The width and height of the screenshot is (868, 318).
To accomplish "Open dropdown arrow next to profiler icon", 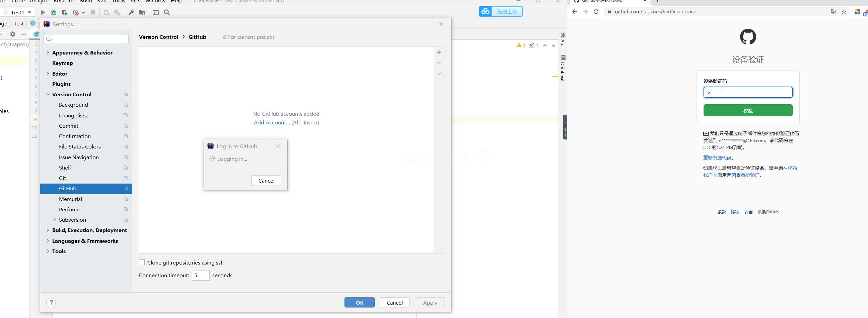I will [83, 13].
